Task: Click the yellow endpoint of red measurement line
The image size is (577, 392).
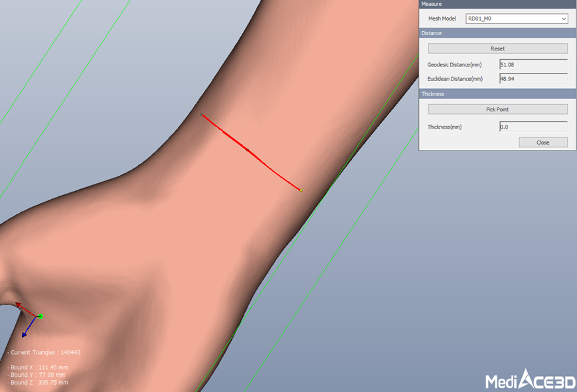Action: pyautogui.click(x=301, y=190)
